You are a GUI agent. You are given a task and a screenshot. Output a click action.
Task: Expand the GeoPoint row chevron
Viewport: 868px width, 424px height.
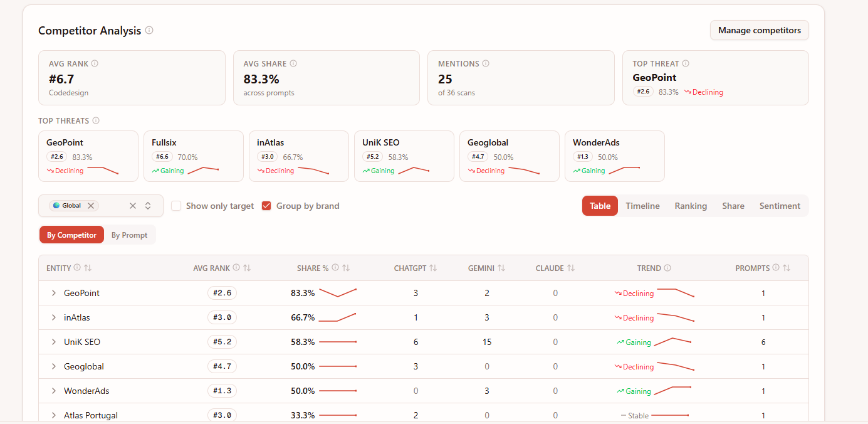point(54,293)
